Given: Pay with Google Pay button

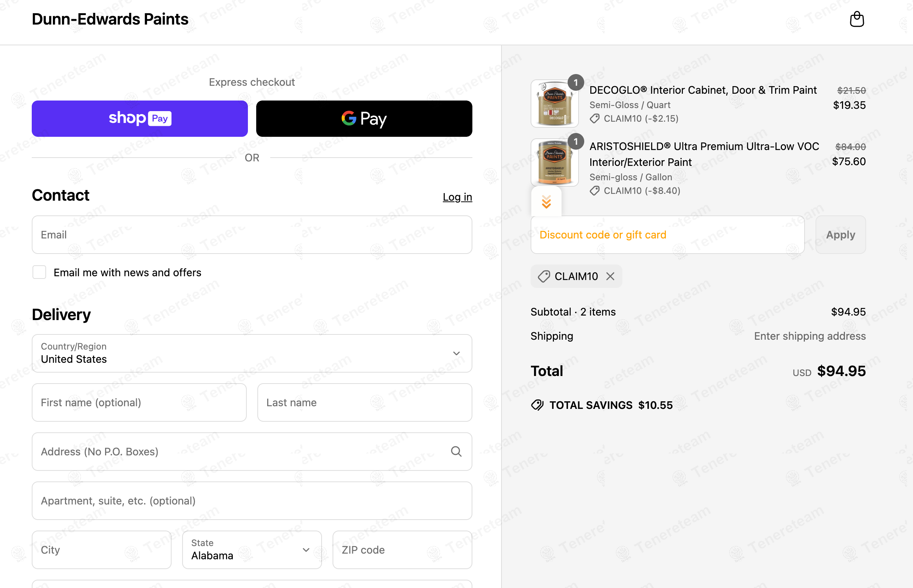Looking at the screenshot, I should pyautogui.click(x=364, y=118).
